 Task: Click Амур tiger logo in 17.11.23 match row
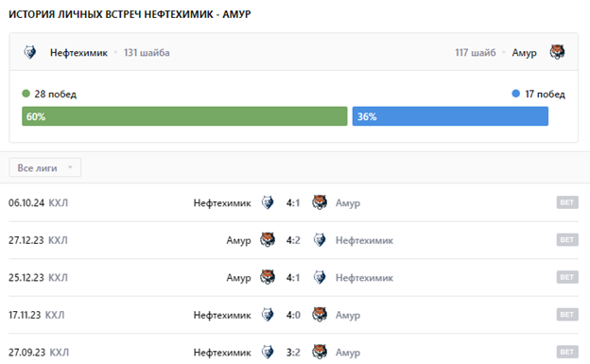320,314
